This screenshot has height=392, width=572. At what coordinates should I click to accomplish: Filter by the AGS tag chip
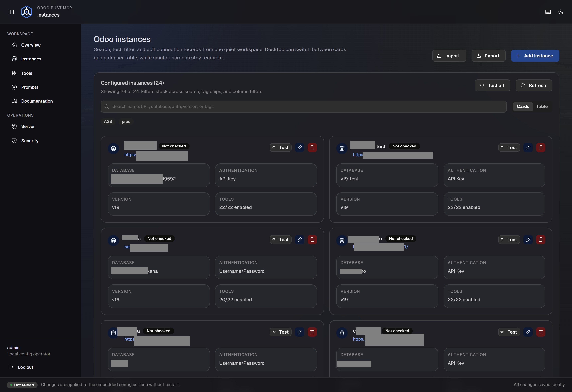point(108,121)
